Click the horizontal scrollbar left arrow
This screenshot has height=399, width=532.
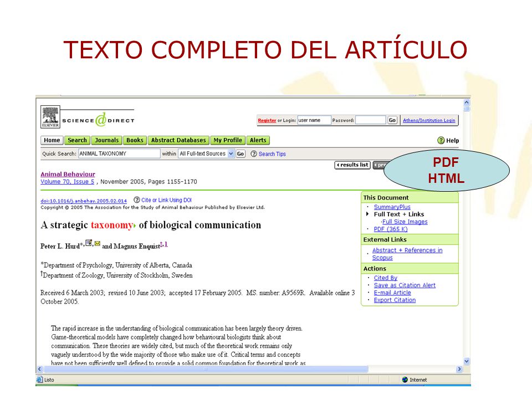click(x=39, y=369)
